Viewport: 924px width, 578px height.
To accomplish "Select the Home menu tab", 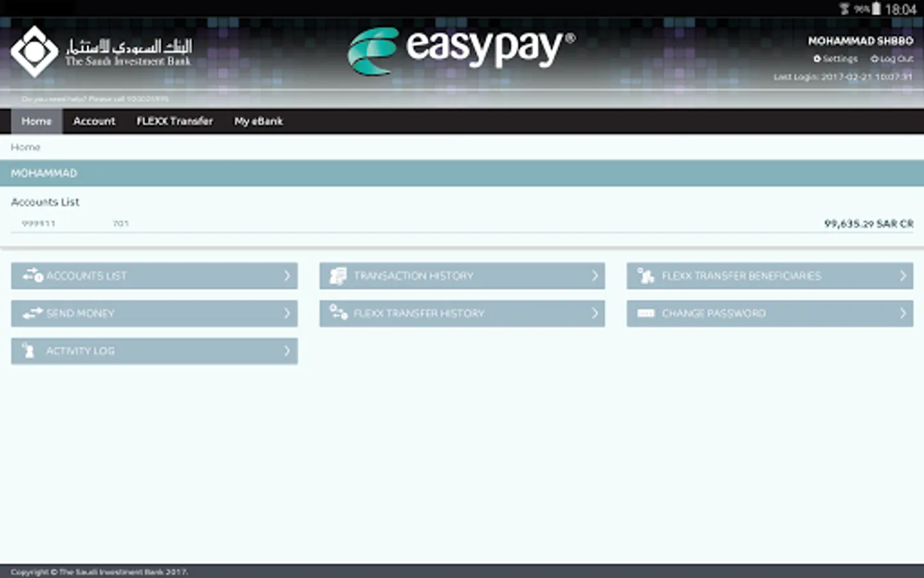I will coord(37,121).
